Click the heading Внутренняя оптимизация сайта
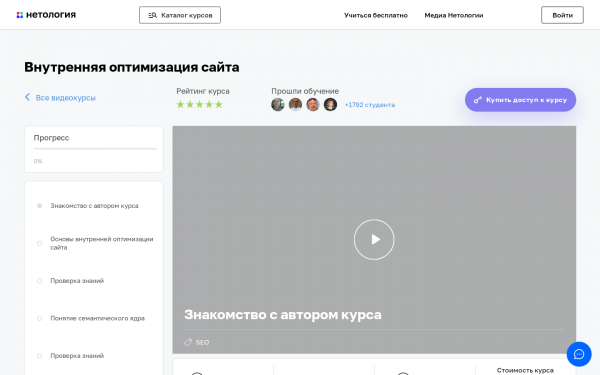Image resolution: width=600 pixels, height=375 pixels. click(132, 67)
